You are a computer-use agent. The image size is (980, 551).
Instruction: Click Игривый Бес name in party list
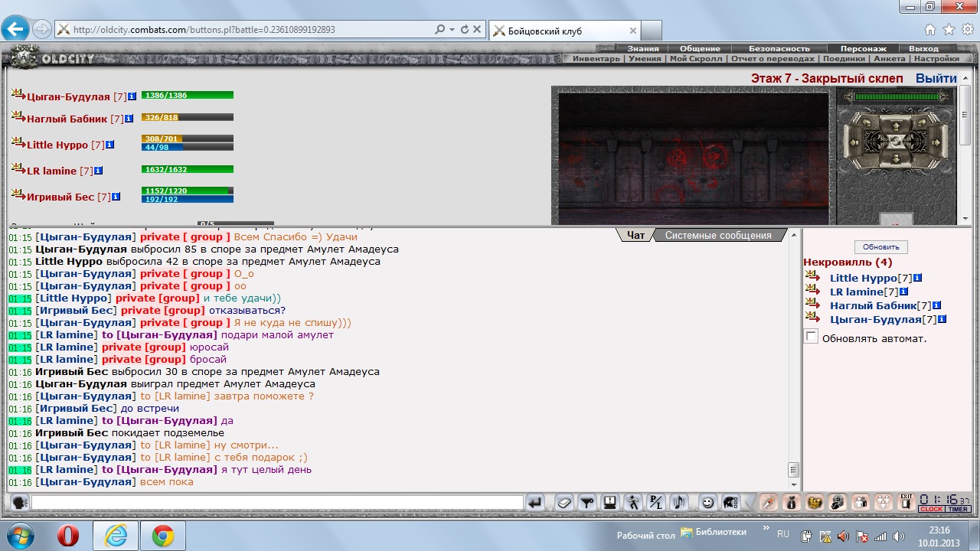pos(60,197)
